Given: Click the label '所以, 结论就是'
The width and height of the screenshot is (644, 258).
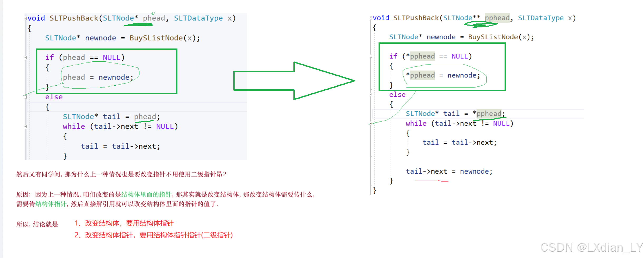Looking at the screenshot, I should pos(37,224).
